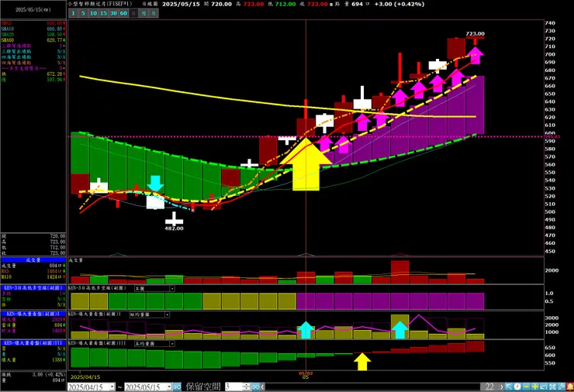Click the tallest red volume bar in 成交量 chart
Viewport: 574px width, 392px height.
pyautogui.click(x=399, y=272)
